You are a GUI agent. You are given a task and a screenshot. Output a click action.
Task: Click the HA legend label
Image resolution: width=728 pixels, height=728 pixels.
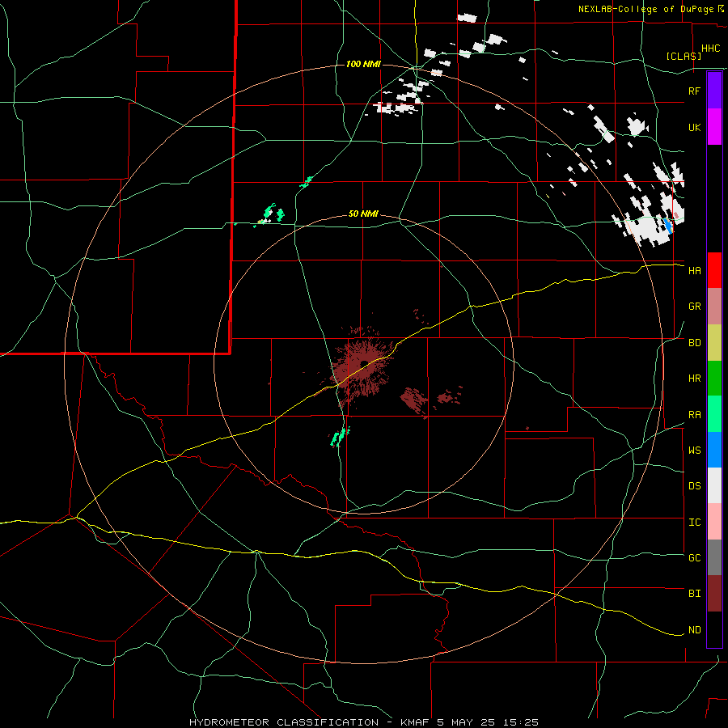point(694,271)
